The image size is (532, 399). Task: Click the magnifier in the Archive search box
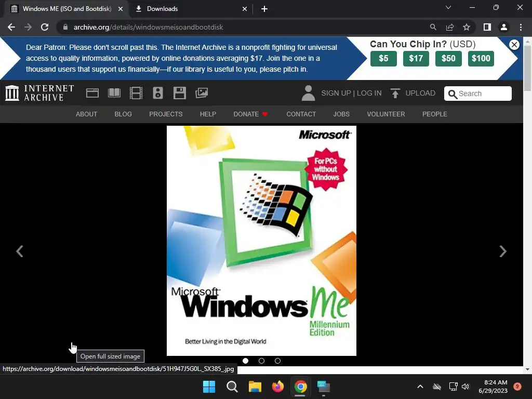click(x=453, y=94)
